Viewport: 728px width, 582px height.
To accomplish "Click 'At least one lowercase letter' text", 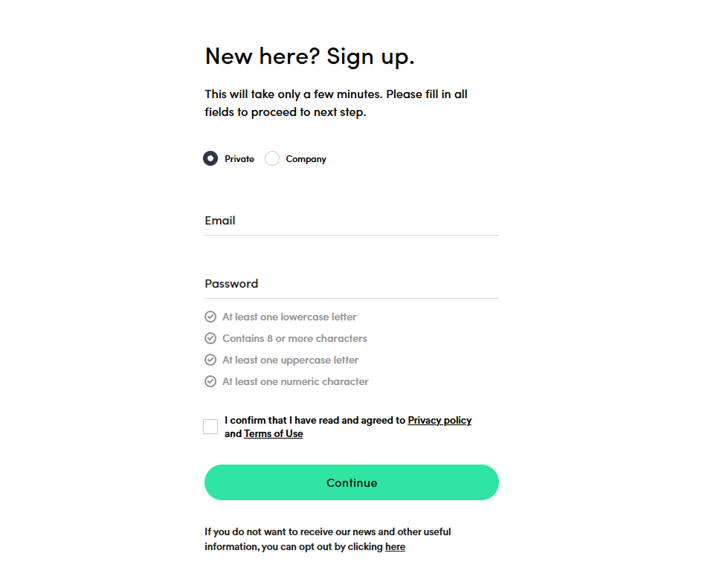I will pyautogui.click(x=289, y=317).
